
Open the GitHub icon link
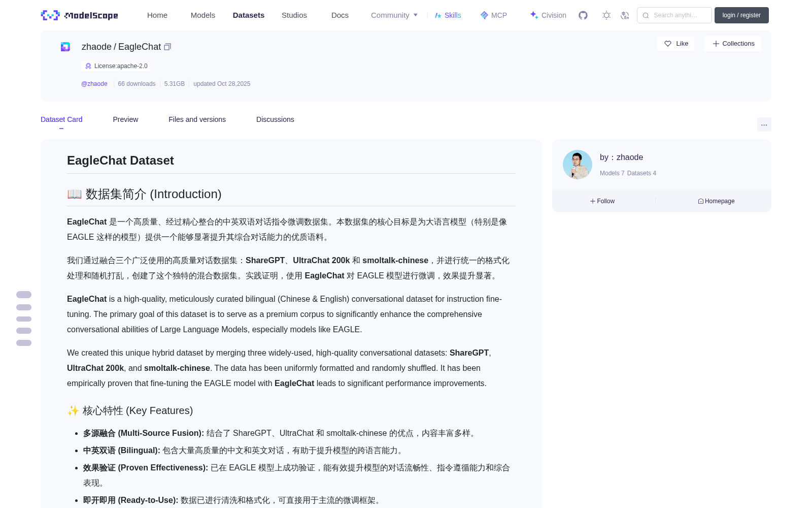pyautogui.click(x=583, y=15)
